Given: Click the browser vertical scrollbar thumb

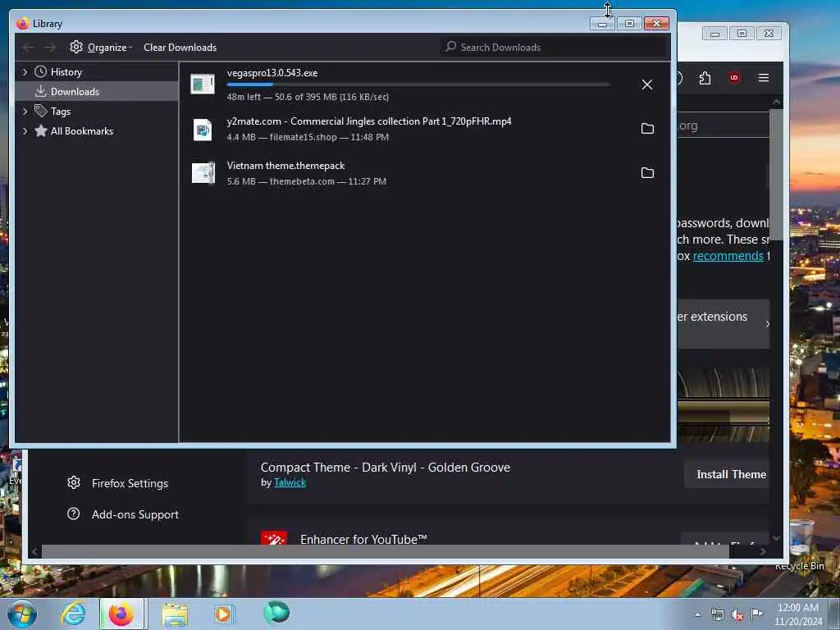Looking at the screenshot, I should [x=776, y=174].
